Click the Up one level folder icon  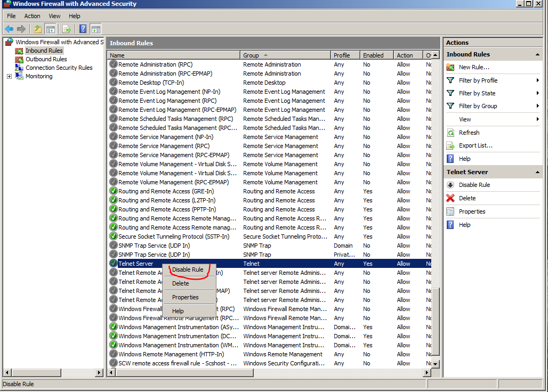tap(38, 29)
